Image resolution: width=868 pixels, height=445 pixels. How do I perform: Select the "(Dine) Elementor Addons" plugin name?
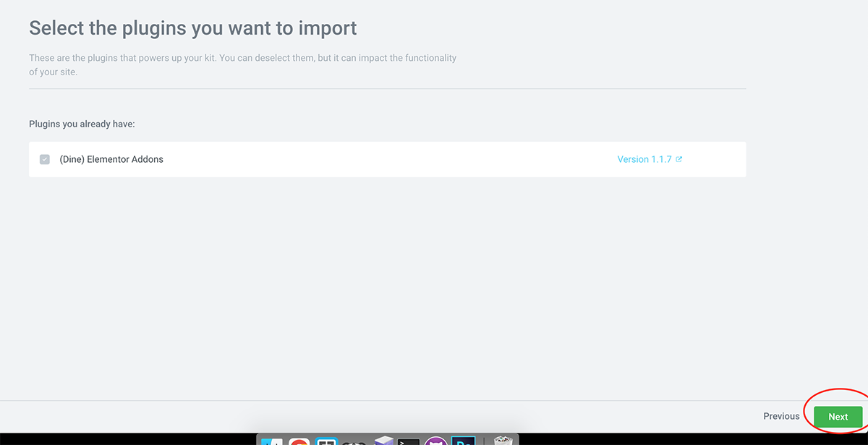(111, 159)
